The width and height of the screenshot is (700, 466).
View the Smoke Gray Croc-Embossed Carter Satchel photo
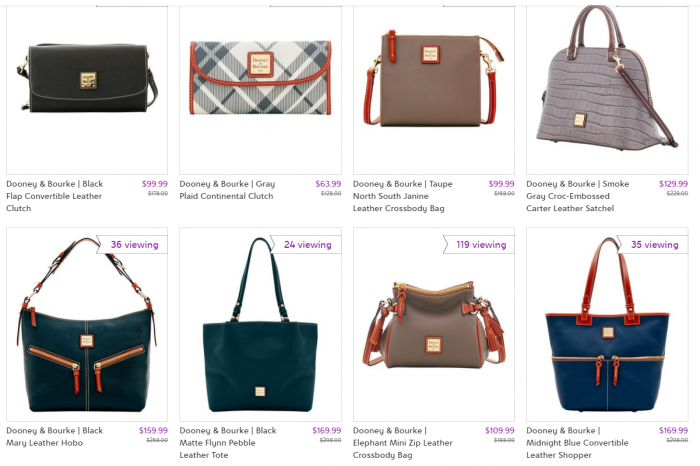[x=607, y=78]
